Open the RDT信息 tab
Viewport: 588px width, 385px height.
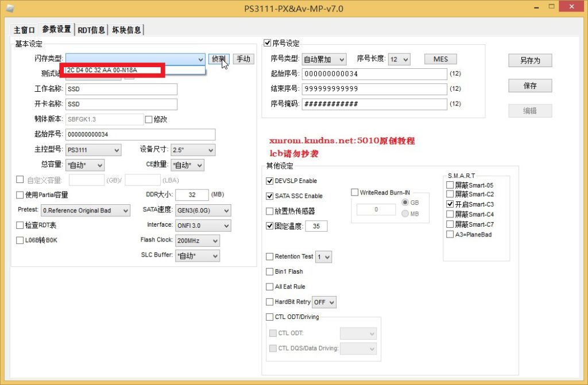(91, 30)
